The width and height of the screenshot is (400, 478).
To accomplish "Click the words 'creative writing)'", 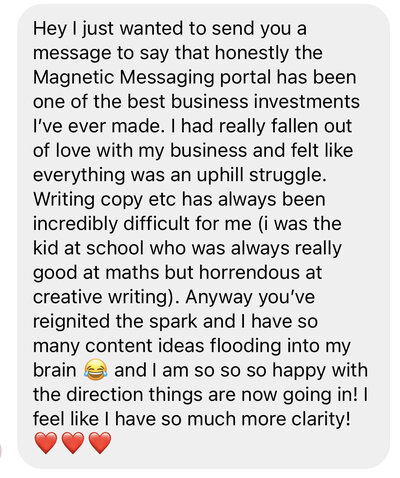I will pos(104,298).
